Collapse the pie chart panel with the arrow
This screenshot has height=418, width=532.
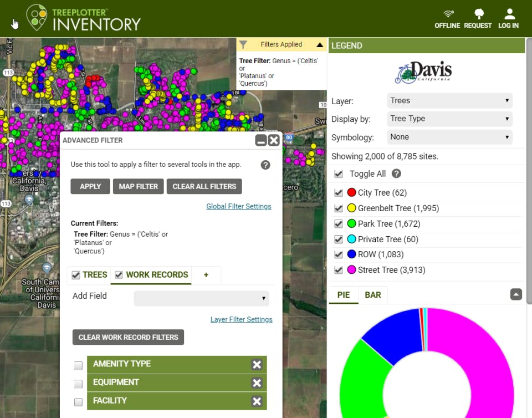coord(516,294)
